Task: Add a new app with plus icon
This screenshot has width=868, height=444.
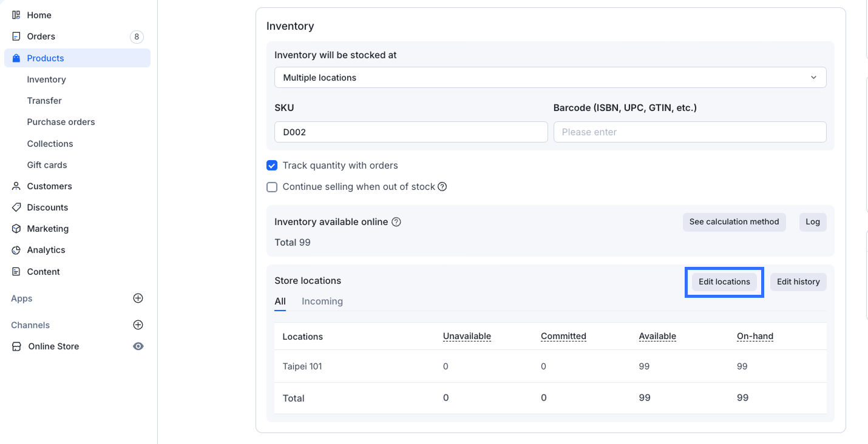Action: click(x=138, y=298)
